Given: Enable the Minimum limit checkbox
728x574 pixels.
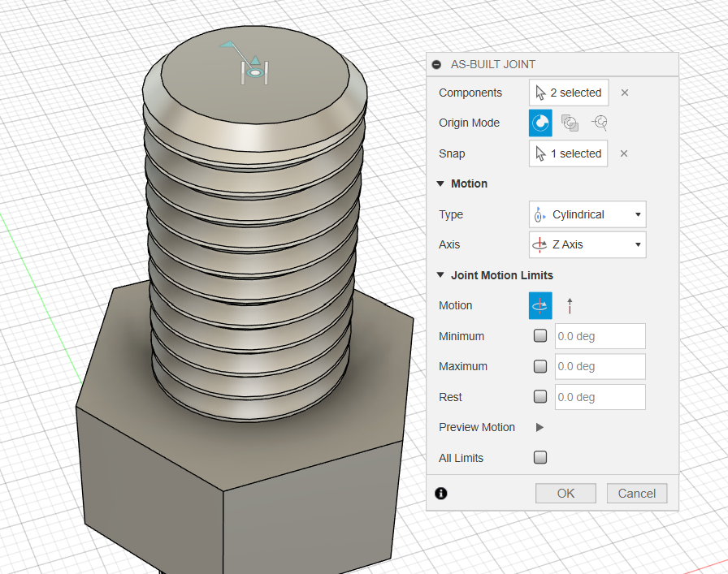Looking at the screenshot, I should pos(540,336).
